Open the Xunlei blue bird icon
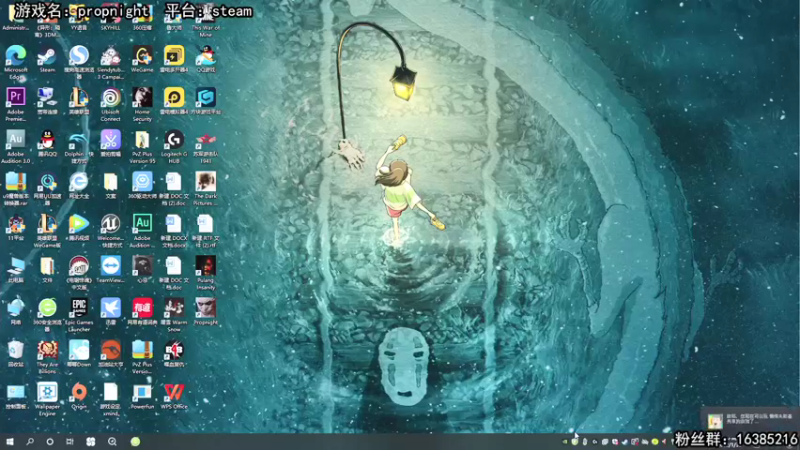 tap(110, 312)
